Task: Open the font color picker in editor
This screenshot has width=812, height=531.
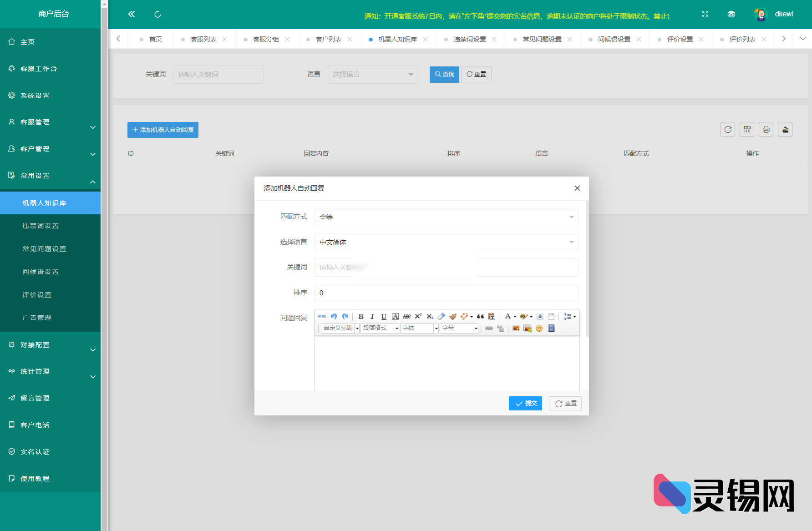Action: (508, 317)
